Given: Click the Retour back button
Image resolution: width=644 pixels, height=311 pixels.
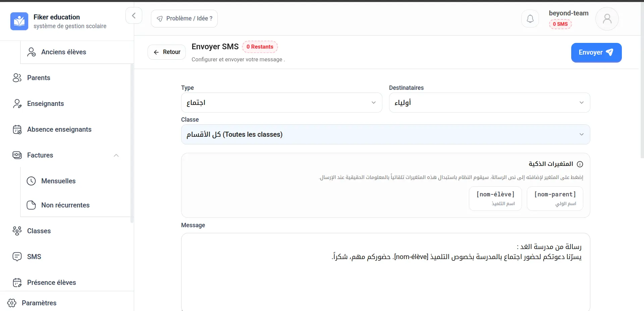Looking at the screenshot, I should tap(167, 52).
